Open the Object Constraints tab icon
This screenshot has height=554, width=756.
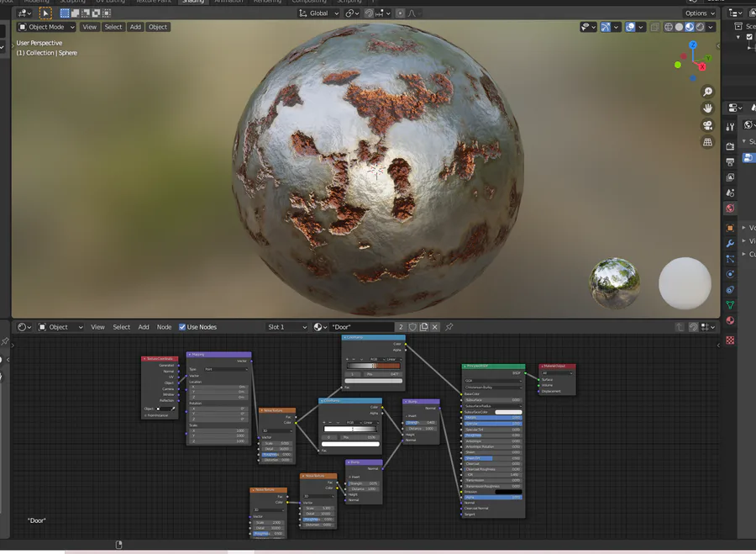(730, 289)
